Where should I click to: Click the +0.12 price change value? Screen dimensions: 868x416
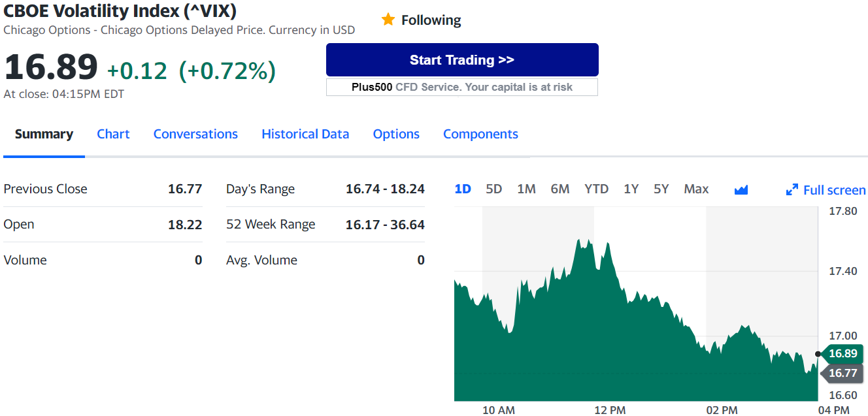(137, 71)
